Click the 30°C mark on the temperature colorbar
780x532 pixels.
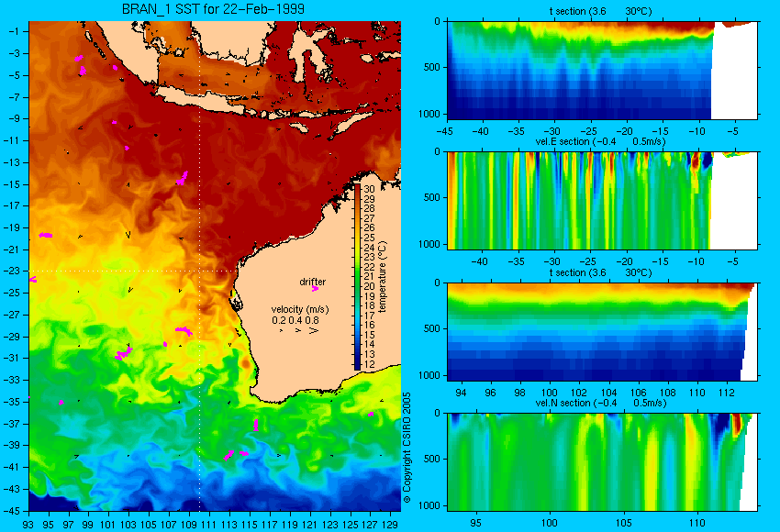(369, 189)
